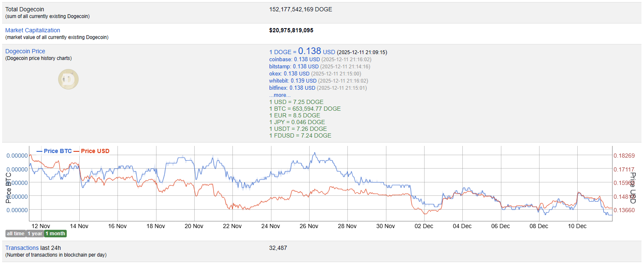Open the coinbase price link
The width and height of the screenshot is (644, 265).
(x=280, y=59)
